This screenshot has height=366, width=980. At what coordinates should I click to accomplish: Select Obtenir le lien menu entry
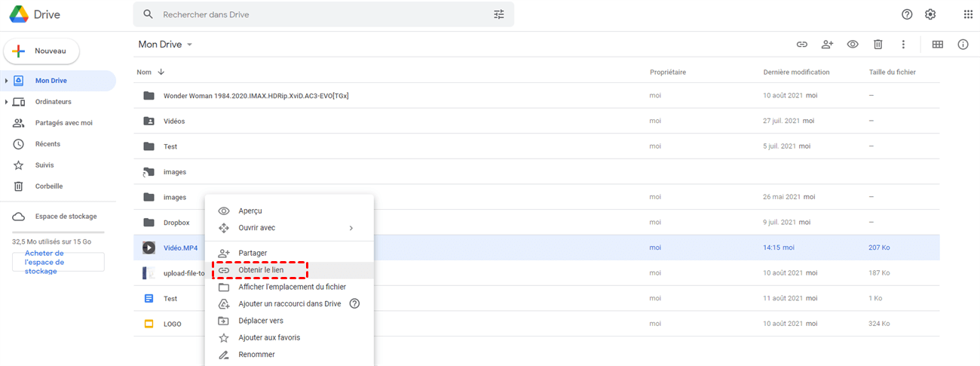261,270
